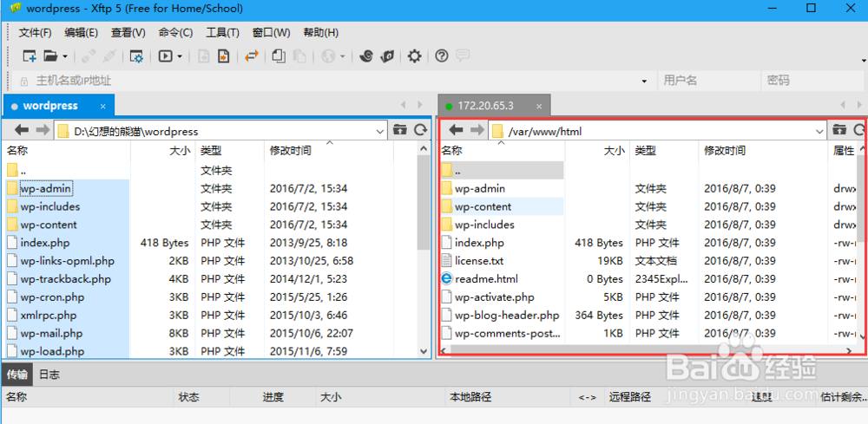Sort local files by 修改时间 column
This screenshot has height=424, width=868.
click(329, 150)
